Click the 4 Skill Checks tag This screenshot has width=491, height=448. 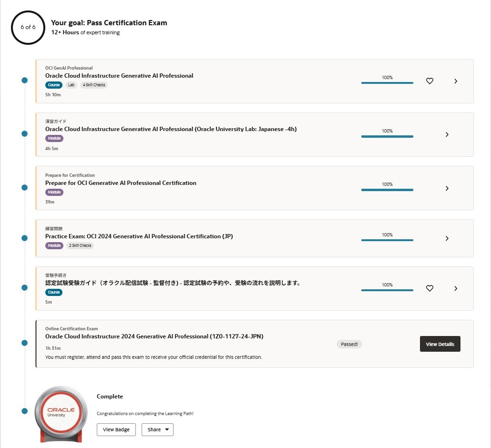coord(94,85)
